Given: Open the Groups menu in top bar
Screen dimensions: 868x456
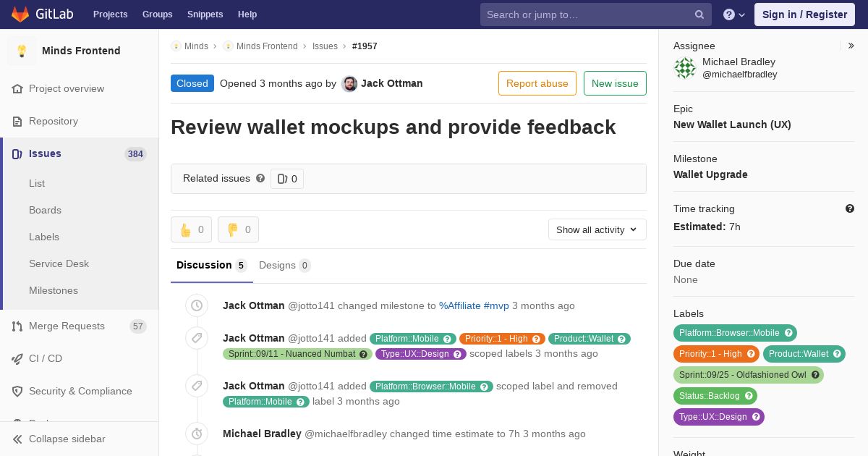Looking at the screenshot, I should pyautogui.click(x=157, y=14).
